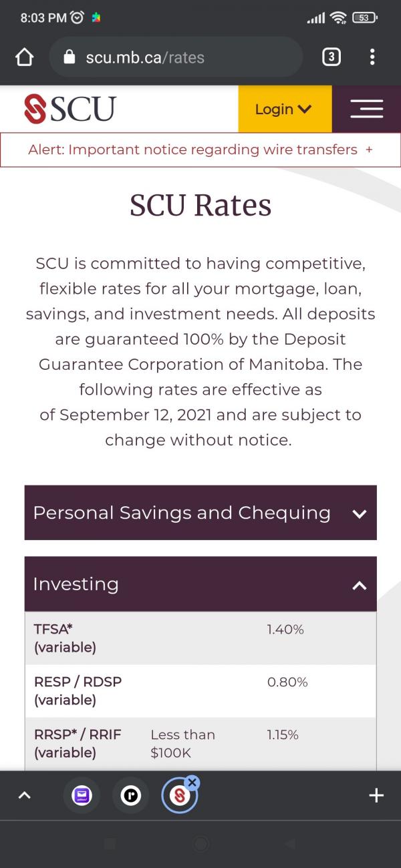Switch to the Yahoo Mail tab icon
401x868 pixels.
point(82,795)
